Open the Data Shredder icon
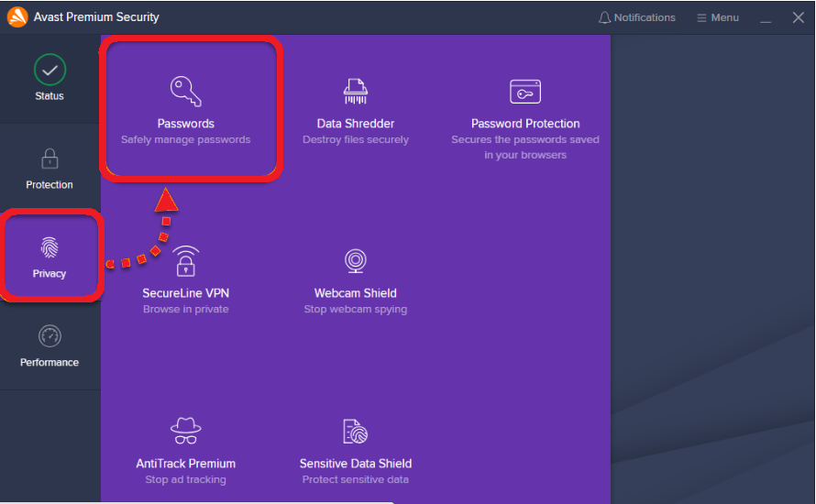 (x=356, y=92)
